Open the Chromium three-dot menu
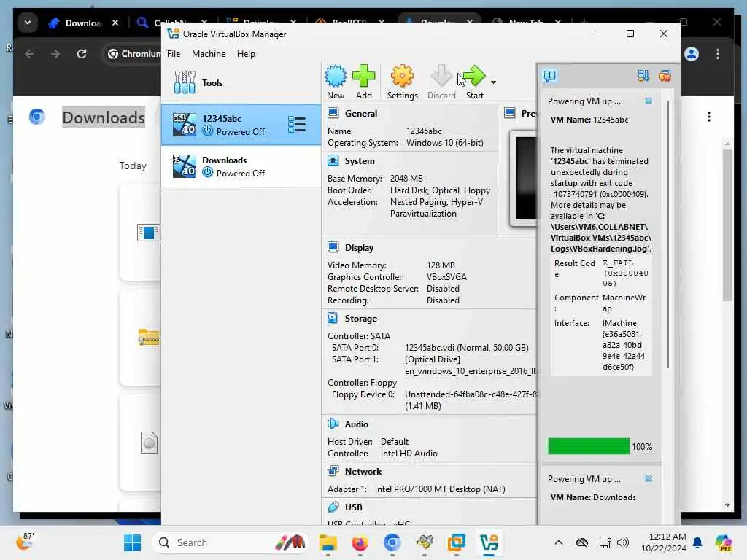The height and width of the screenshot is (560, 747). click(718, 54)
